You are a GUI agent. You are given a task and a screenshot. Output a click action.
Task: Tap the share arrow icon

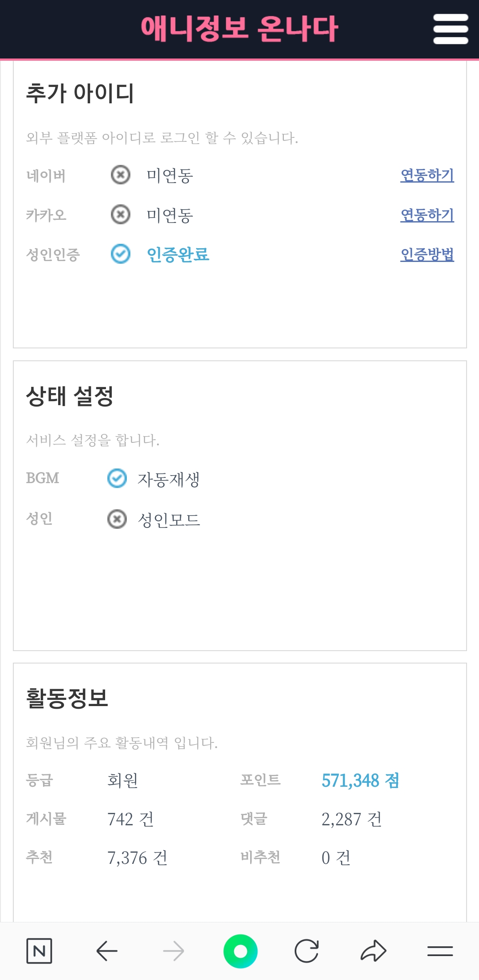pos(373,951)
